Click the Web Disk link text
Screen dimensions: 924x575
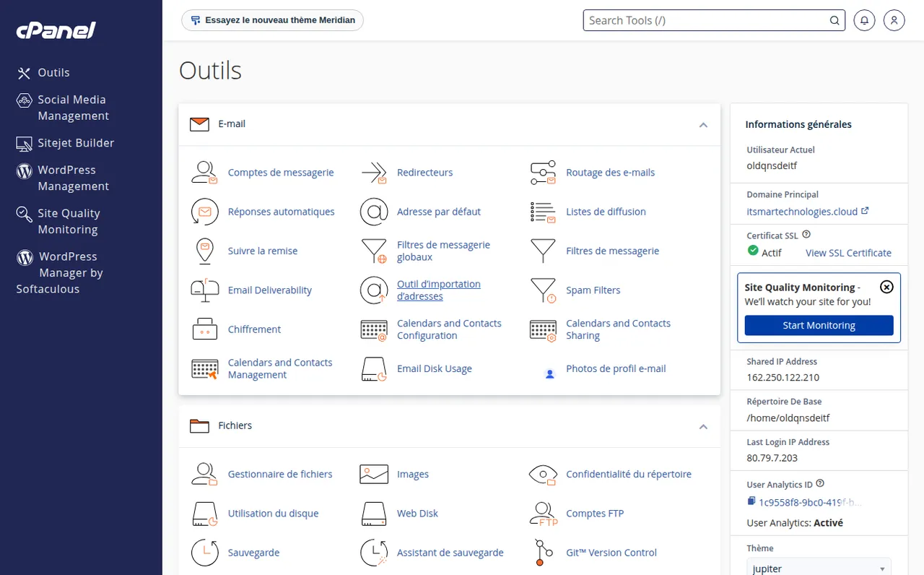[x=417, y=514]
